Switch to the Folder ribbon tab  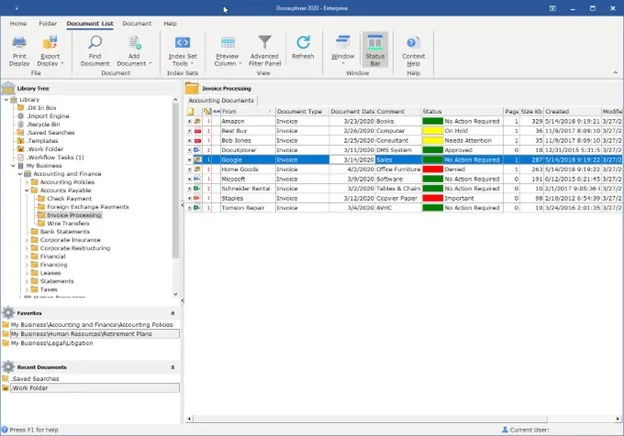point(48,23)
